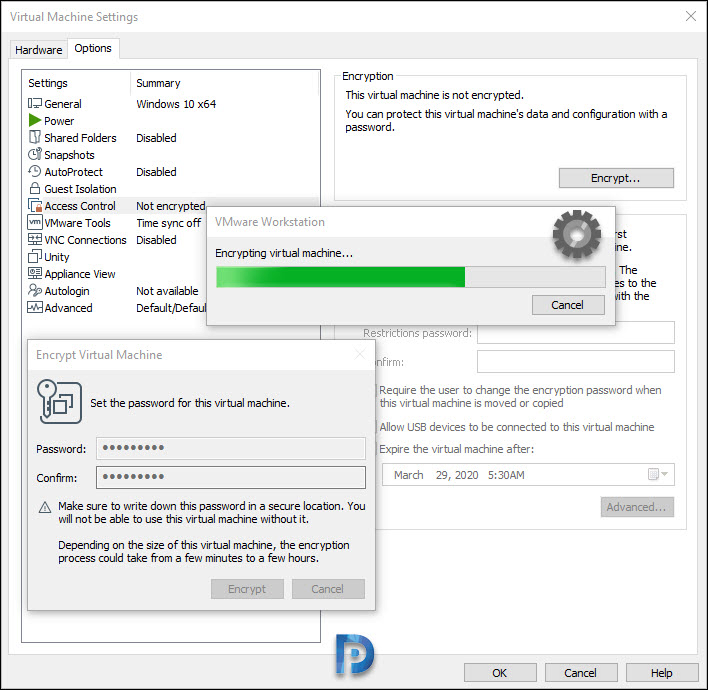Click the AutoProtect clock icon
This screenshot has height=690, width=708.
34,171
